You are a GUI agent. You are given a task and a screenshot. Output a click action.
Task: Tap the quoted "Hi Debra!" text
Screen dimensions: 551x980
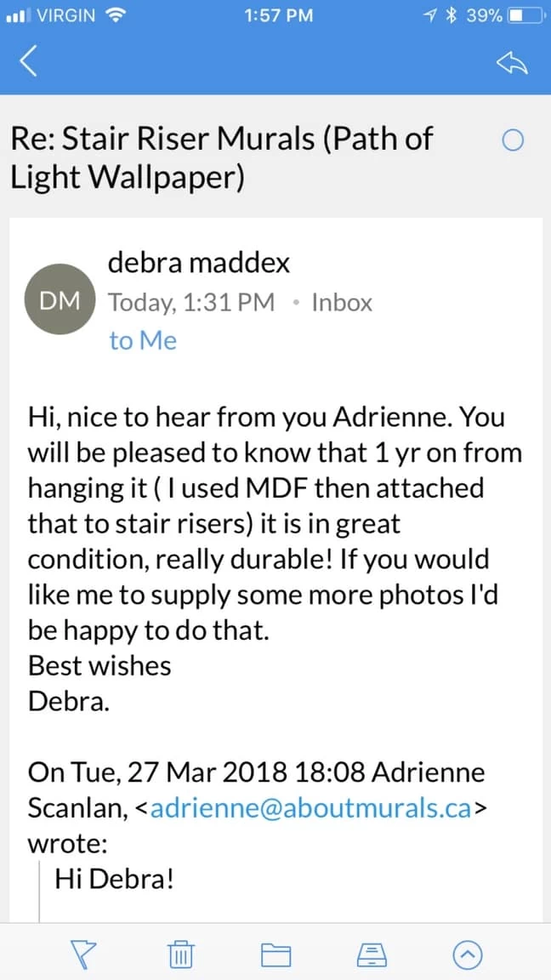click(115, 879)
